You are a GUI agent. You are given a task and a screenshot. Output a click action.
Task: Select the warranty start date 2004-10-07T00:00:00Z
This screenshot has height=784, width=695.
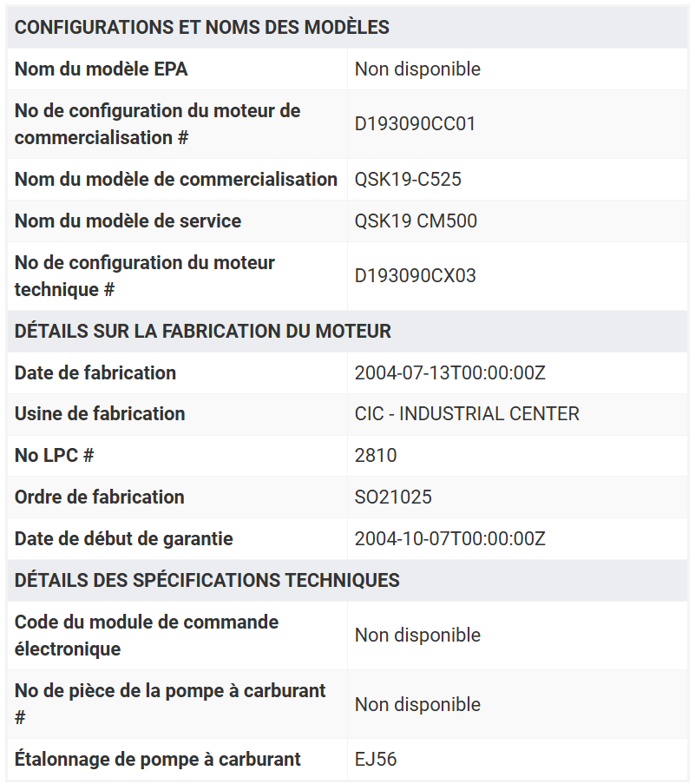click(449, 539)
